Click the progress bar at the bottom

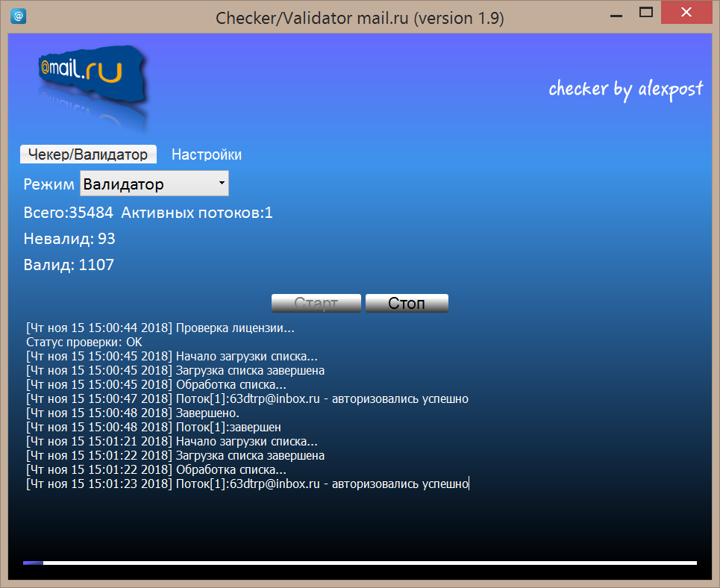360,563
